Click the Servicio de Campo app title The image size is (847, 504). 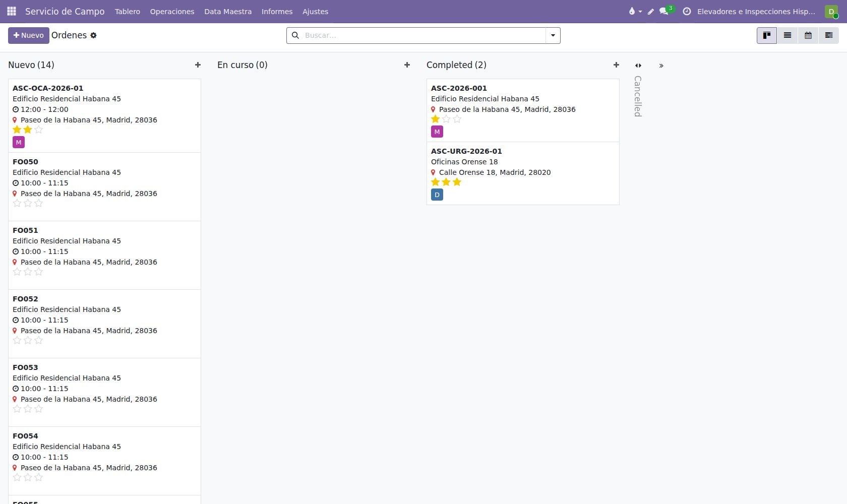[65, 12]
